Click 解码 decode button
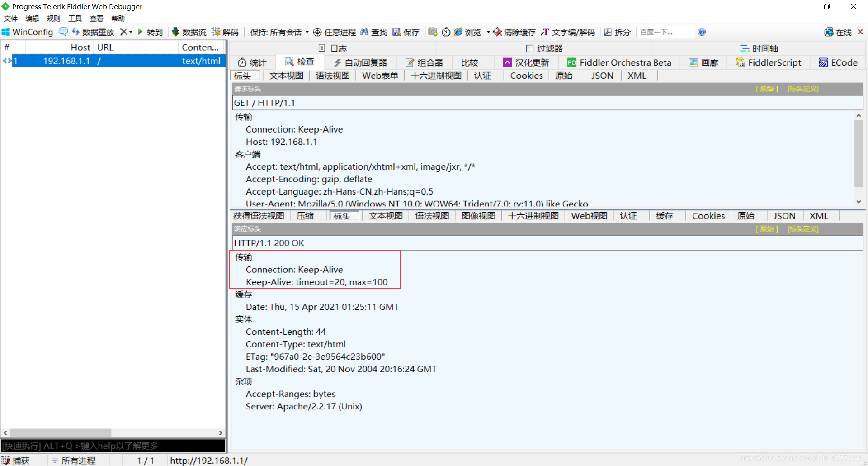Viewport: 868px width, 466px height. pyautogui.click(x=225, y=32)
